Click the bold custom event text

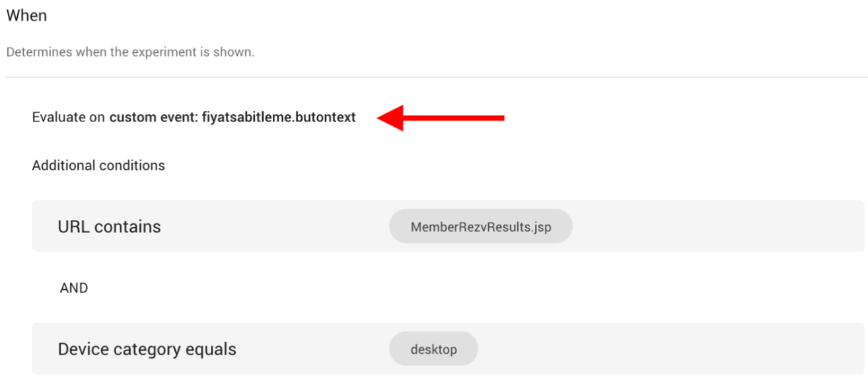click(x=233, y=118)
